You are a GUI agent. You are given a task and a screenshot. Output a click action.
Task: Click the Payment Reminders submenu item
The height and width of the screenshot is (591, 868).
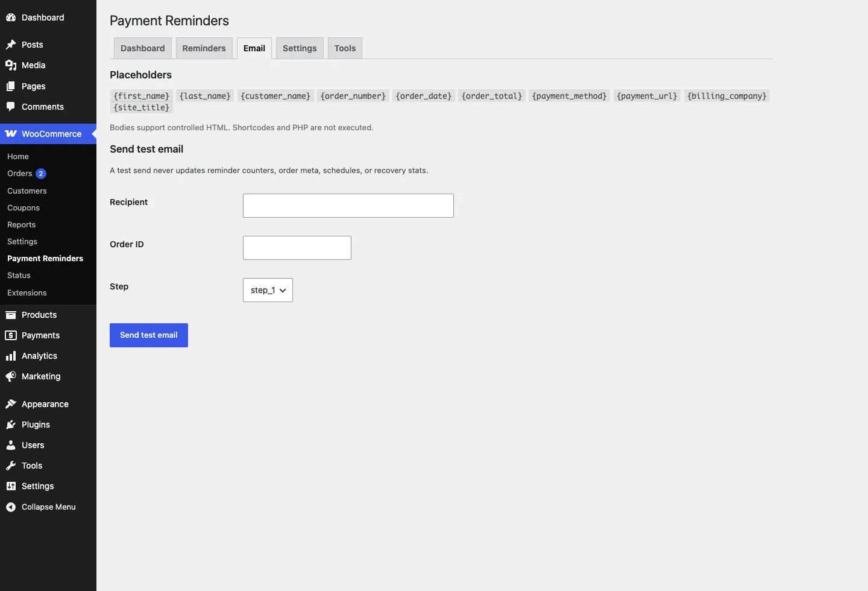pos(45,258)
